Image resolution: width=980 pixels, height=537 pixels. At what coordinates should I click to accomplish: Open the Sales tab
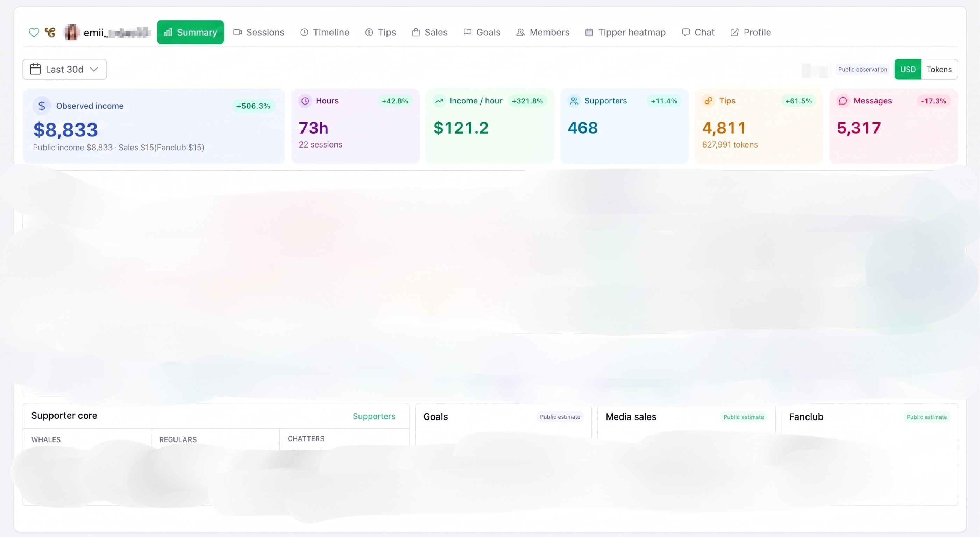pos(429,32)
